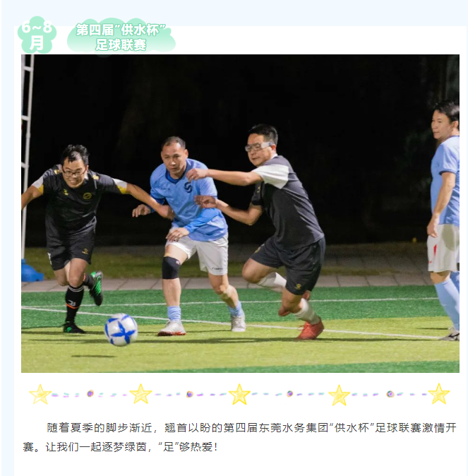Image resolution: width=468 pixels, height=476 pixels.
Task: Click the second yellow star in divider
Action: coord(140,394)
